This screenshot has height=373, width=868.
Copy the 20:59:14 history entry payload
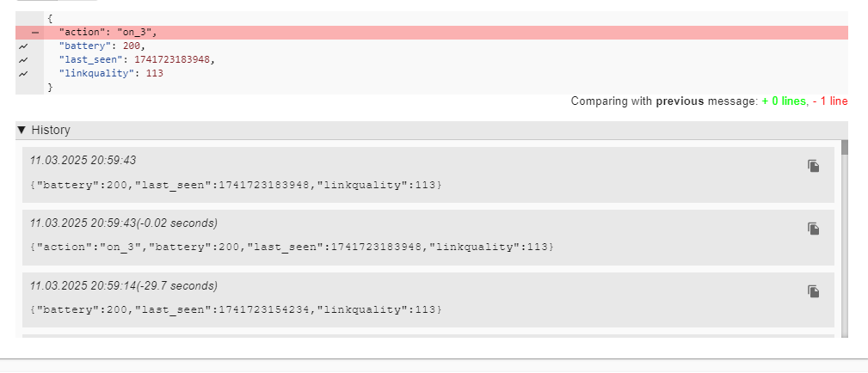point(813,291)
